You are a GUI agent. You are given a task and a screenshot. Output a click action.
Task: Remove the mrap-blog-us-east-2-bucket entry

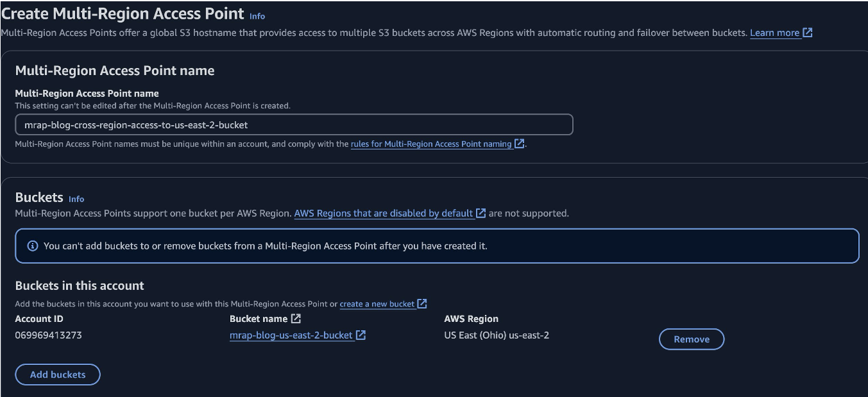691,339
